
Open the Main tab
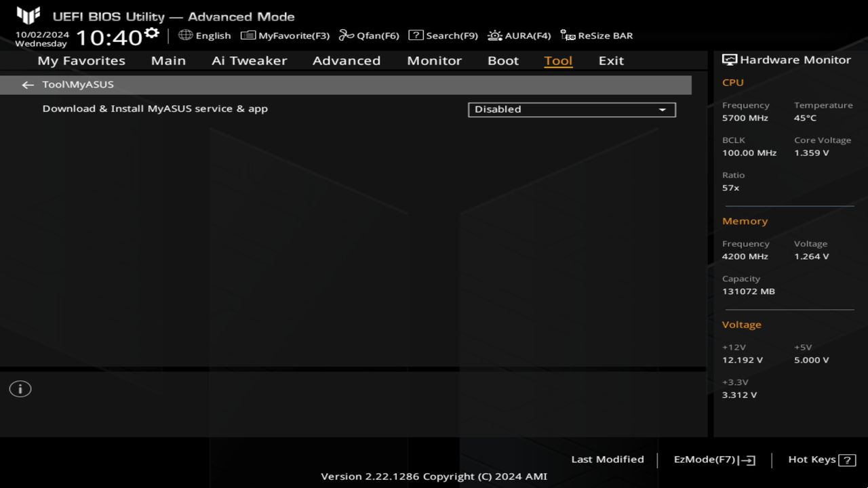(168, 60)
